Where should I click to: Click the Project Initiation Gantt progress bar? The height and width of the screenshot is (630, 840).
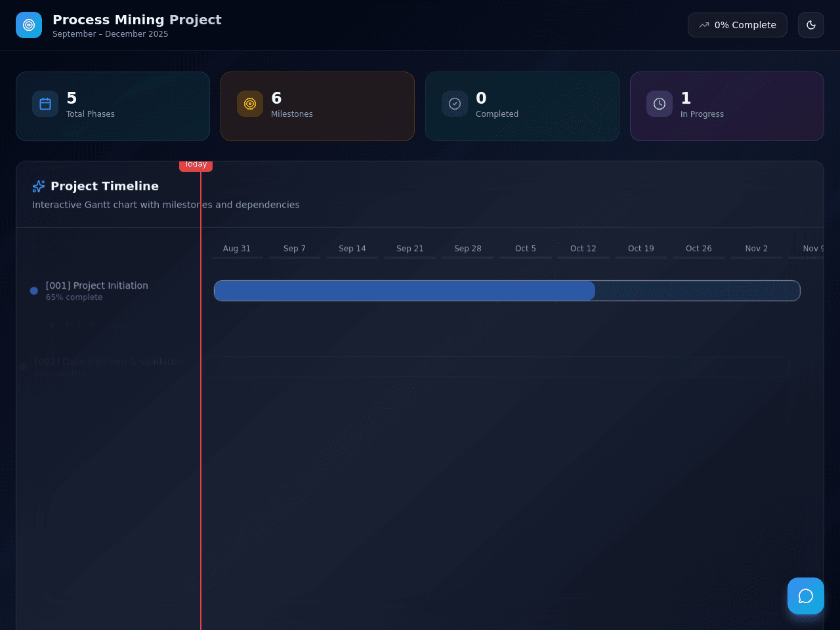(x=507, y=291)
